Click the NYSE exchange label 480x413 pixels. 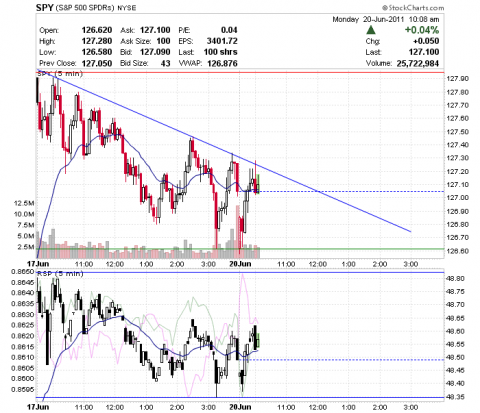[127, 8]
